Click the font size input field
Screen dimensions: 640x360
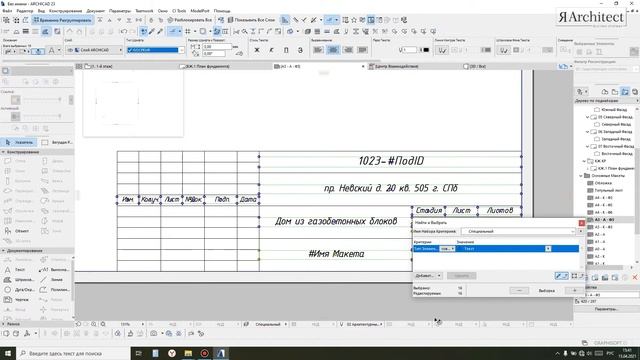(217, 47)
